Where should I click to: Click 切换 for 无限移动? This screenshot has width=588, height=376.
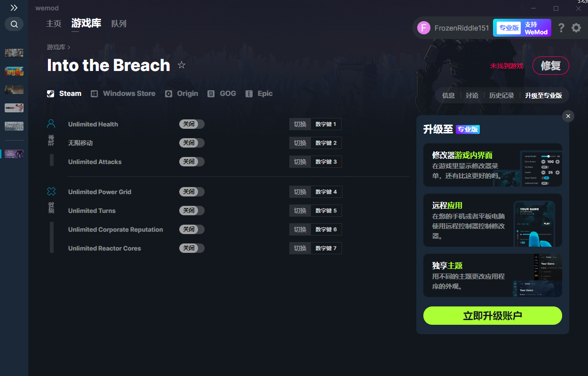tap(300, 143)
